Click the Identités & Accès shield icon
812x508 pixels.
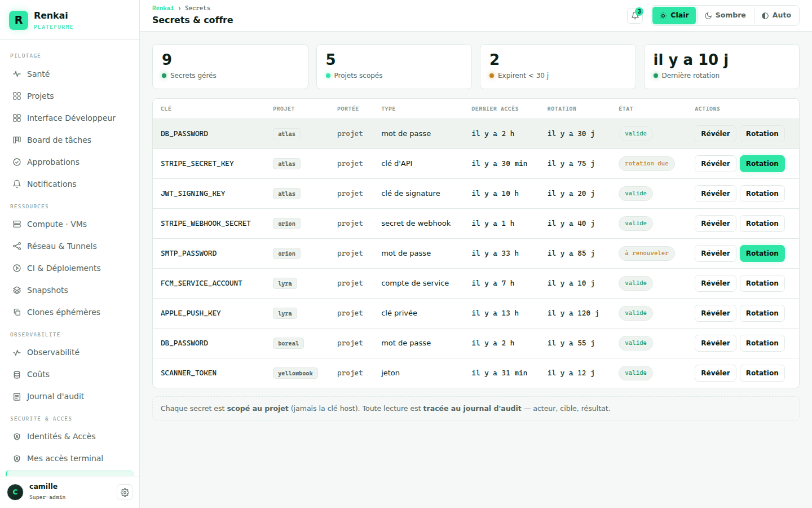pyautogui.click(x=17, y=436)
